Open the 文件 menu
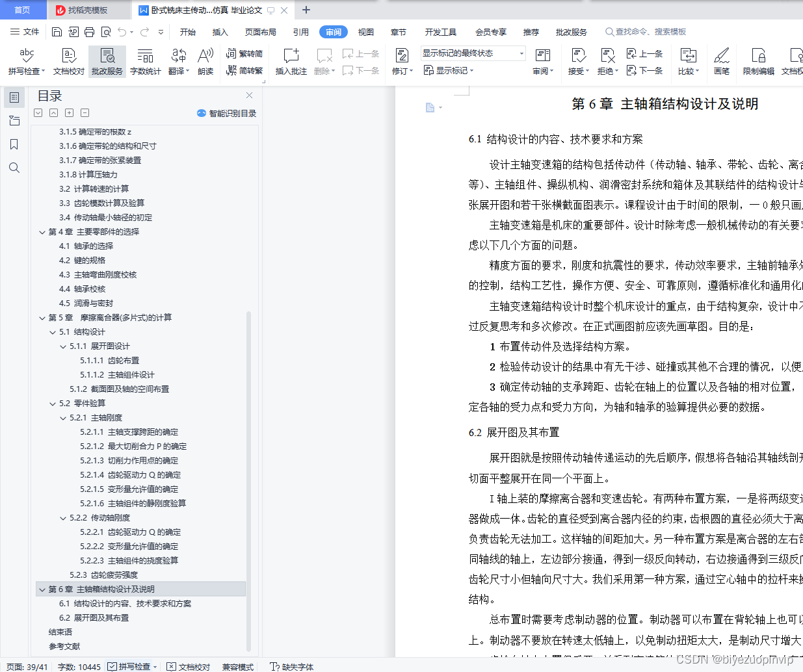Viewport: 803px width, 672px height. coord(25,32)
